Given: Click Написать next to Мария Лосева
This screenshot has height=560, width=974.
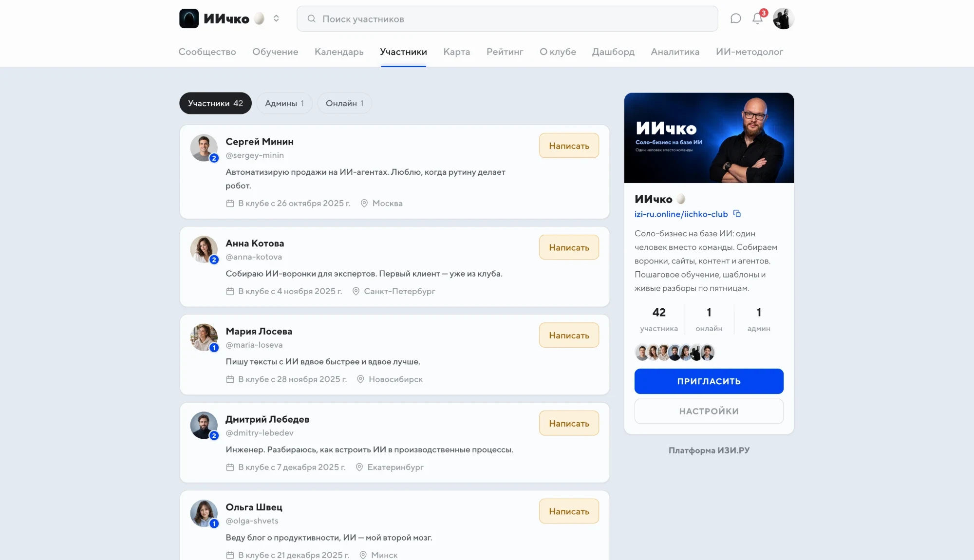Looking at the screenshot, I should pos(569,335).
